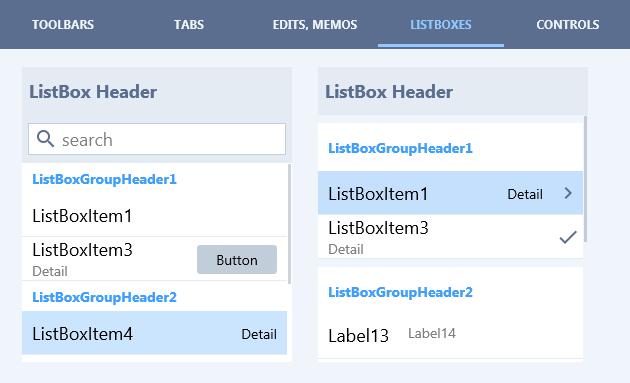Click the Detail text beside the chevron
The width and height of the screenshot is (630, 383).
click(525, 194)
